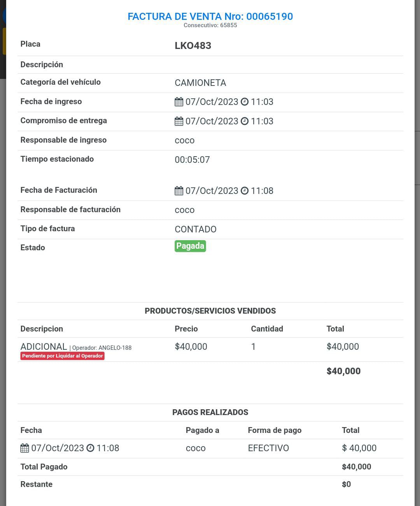
Task: Click the clock icon in Fecha de ingreso row
Action: point(245,102)
